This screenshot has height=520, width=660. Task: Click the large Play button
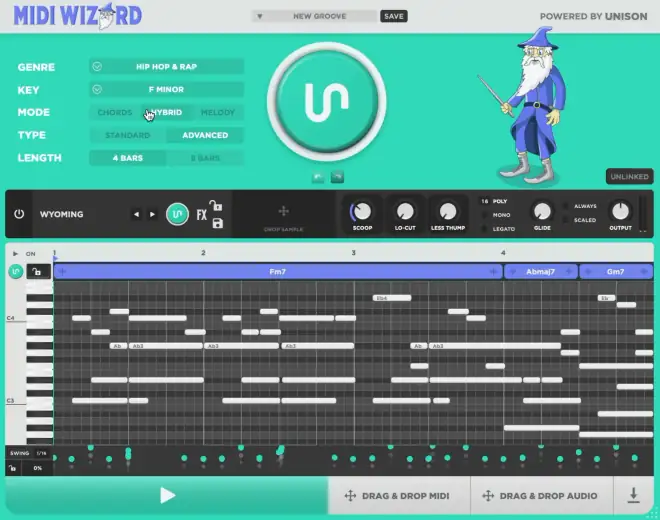pyautogui.click(x=167, y=496)
